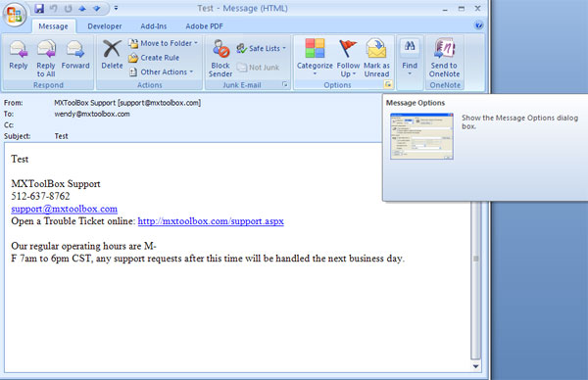The width and height of the screenshot is (588, 380).
Task: Click sender MXToolBox Support address
Action: 127,103
